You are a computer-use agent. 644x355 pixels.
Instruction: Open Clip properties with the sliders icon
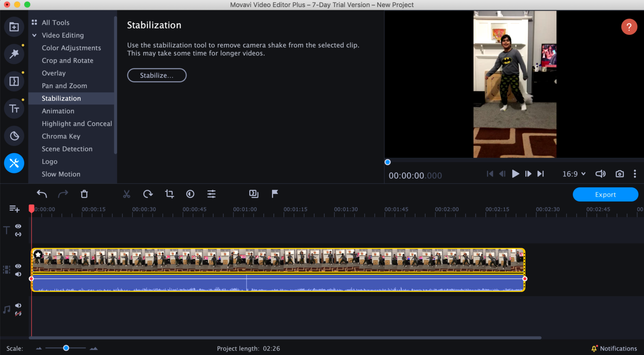[211, 194]
